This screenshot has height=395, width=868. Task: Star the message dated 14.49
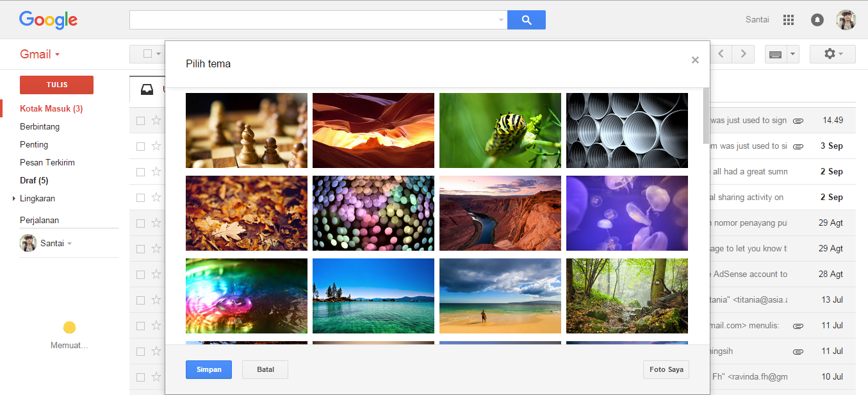156,121
